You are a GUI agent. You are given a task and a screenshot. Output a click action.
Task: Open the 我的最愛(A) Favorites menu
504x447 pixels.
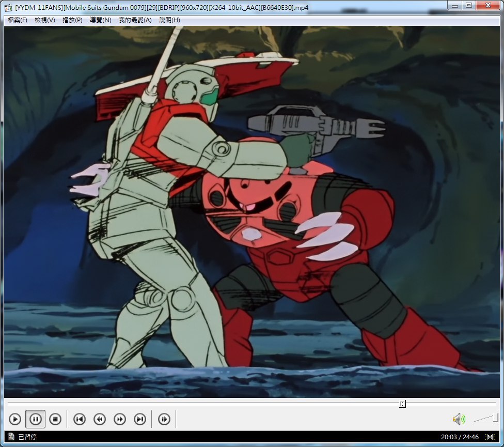click(x=135, y=20)
